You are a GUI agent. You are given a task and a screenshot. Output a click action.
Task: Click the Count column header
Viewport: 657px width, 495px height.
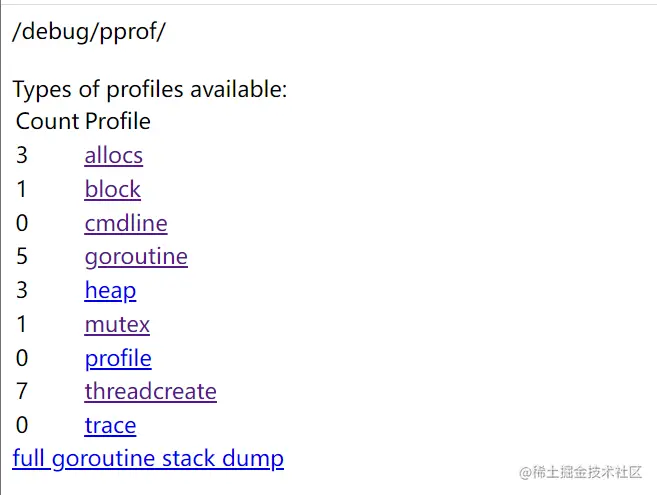tap(47, 122)
